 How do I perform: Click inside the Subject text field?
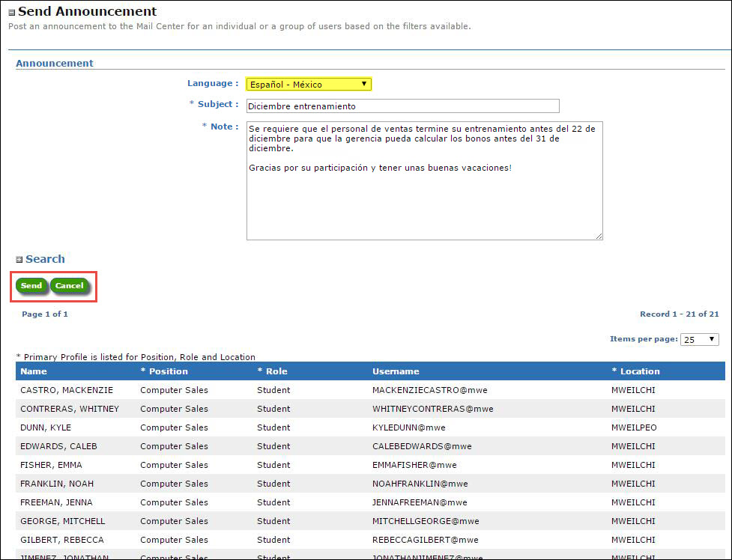(402, 106)
